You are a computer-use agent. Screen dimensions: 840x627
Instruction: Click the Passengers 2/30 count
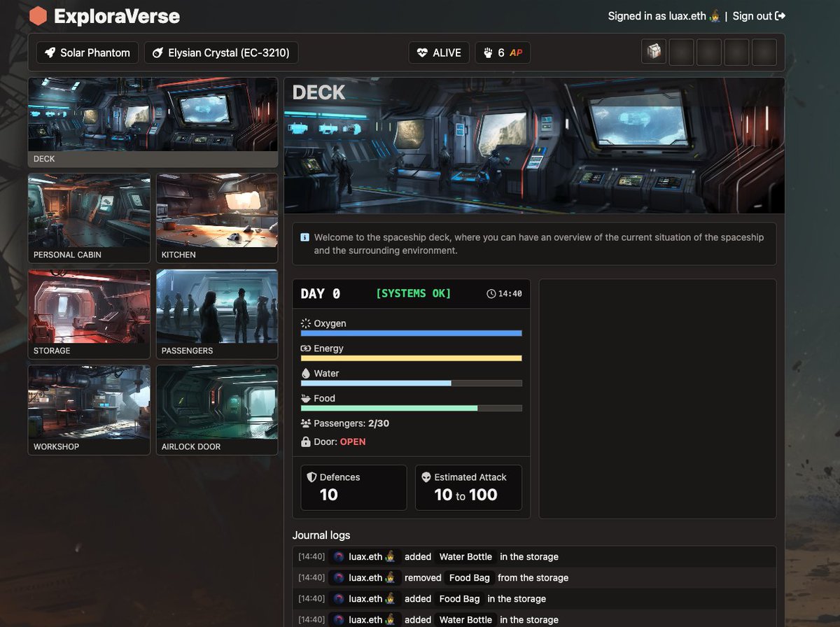pos(379,423)
